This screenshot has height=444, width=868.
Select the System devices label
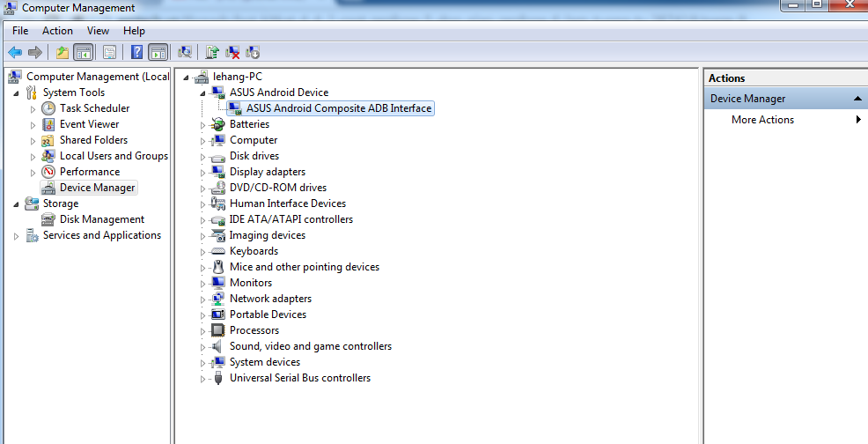(x=265, y=362)
